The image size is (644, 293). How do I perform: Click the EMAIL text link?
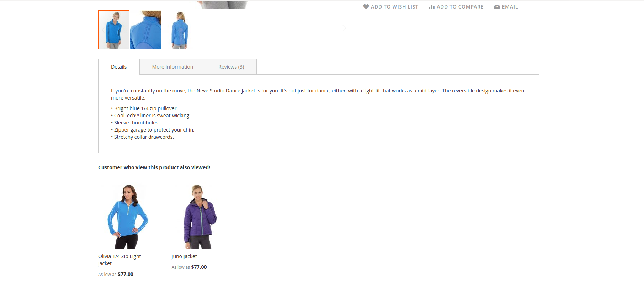point(510,7)
